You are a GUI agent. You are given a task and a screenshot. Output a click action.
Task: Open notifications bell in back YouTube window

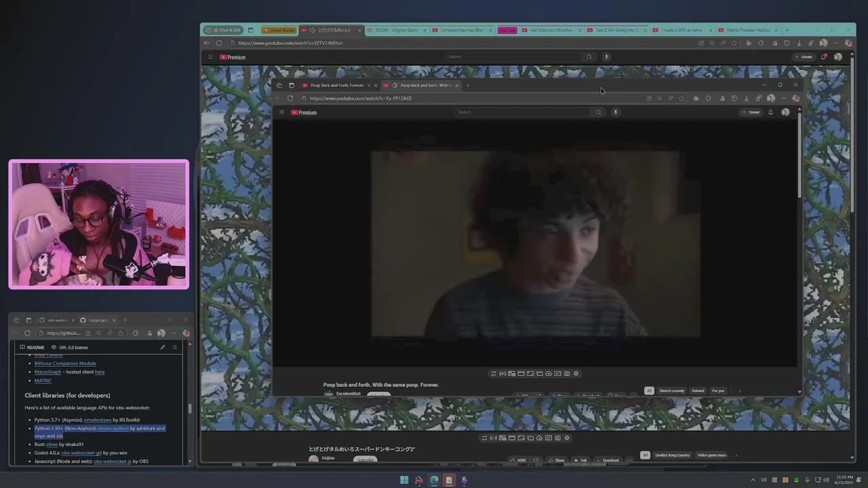[x=824, y=57]
